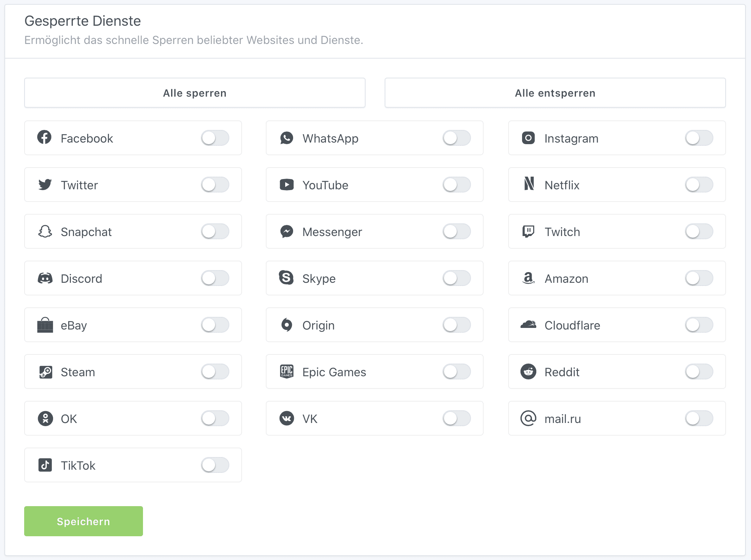The width and height of the screenshot is (751, 560).
Task: Click the WhatsApp logo icon
Action: [x=286, y=138]
